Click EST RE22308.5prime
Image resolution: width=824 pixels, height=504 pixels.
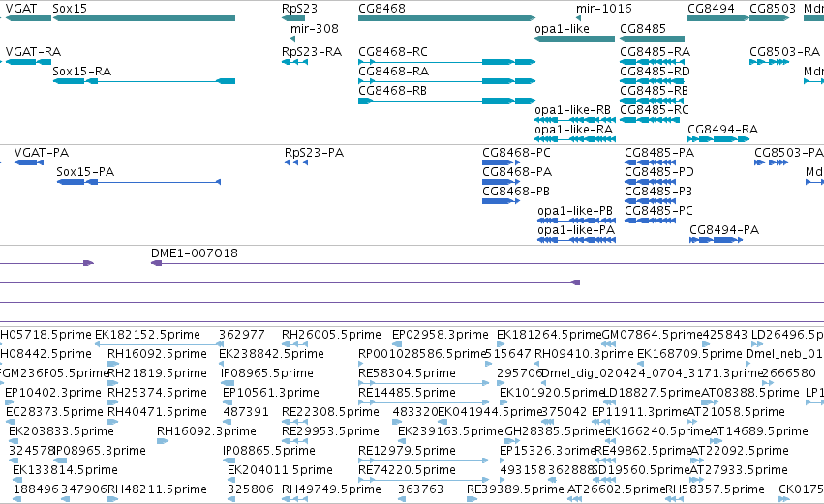330,413
